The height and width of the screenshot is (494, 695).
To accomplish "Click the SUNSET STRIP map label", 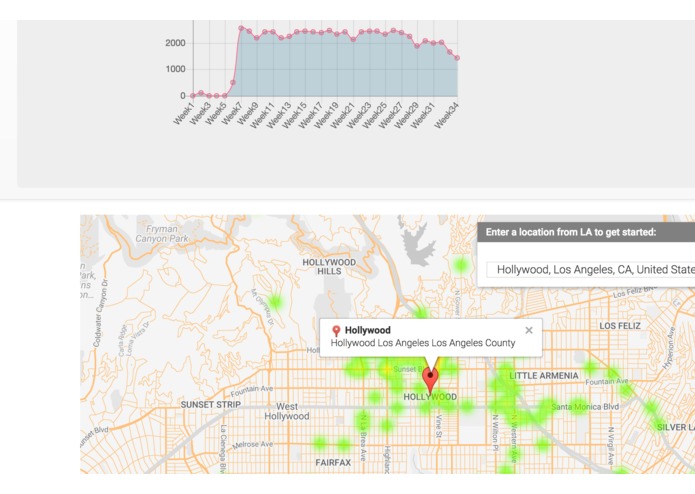I will pos(211,405).
